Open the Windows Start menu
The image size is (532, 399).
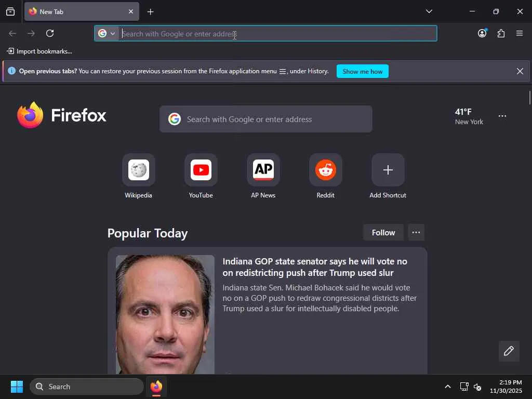tap(17, 387)
